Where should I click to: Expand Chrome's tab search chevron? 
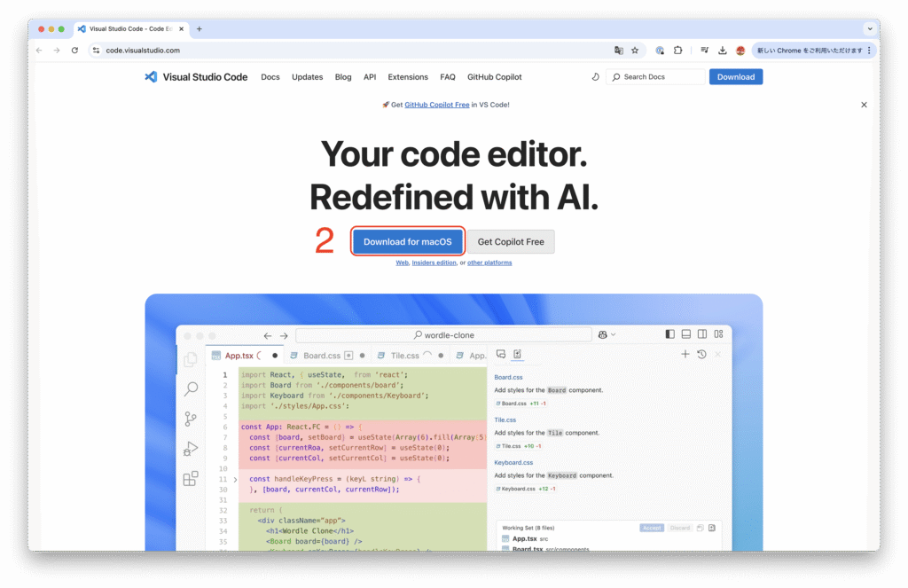(870, 29)
